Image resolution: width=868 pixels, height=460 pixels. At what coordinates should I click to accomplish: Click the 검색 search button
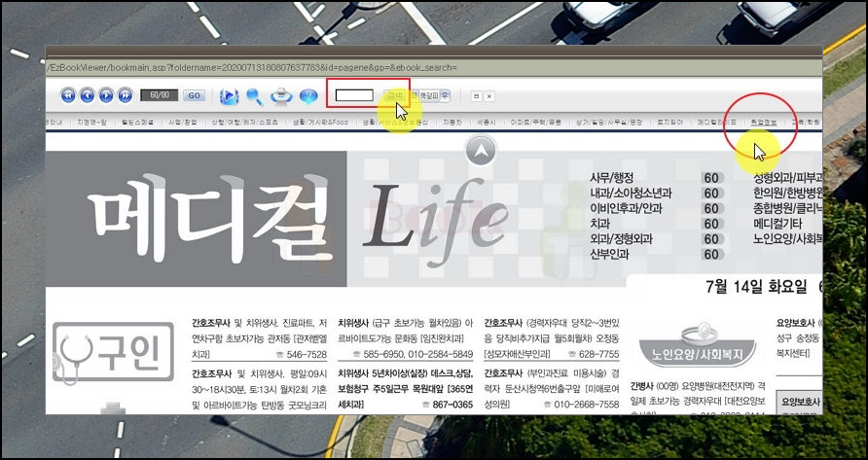tap(395, 95)
